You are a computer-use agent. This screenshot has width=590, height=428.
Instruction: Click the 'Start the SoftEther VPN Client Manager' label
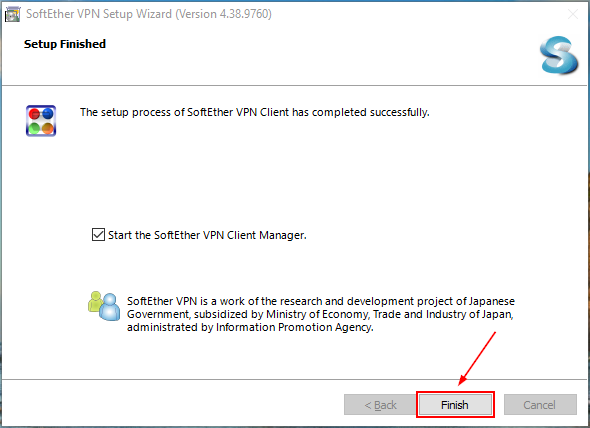(207, 235)
